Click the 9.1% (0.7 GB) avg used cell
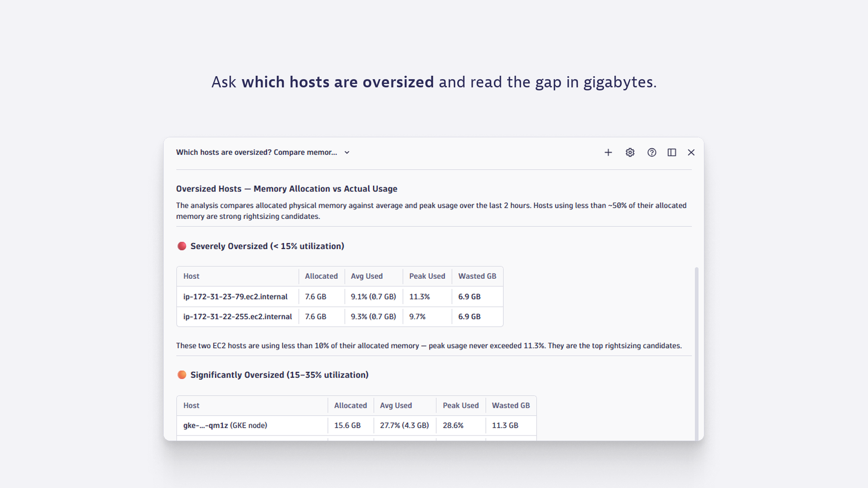Screen dimensions: 868x488 click(373, 297)
